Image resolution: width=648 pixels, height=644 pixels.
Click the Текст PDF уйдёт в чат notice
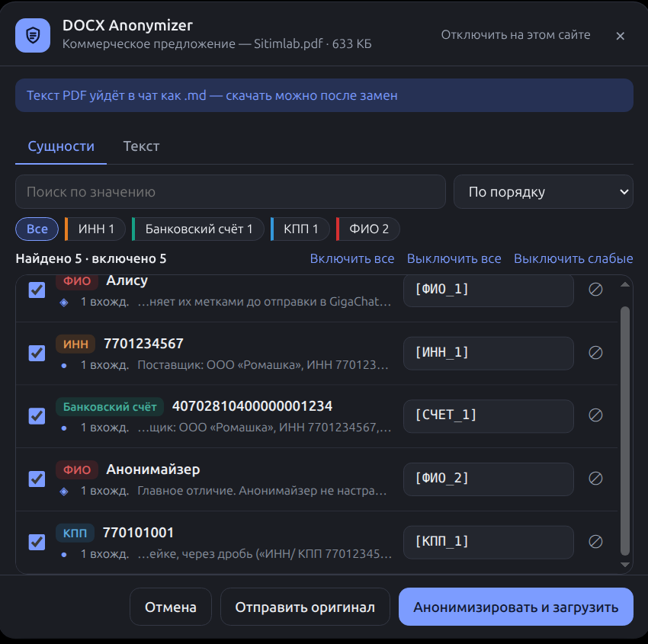(x=324, y=95)
